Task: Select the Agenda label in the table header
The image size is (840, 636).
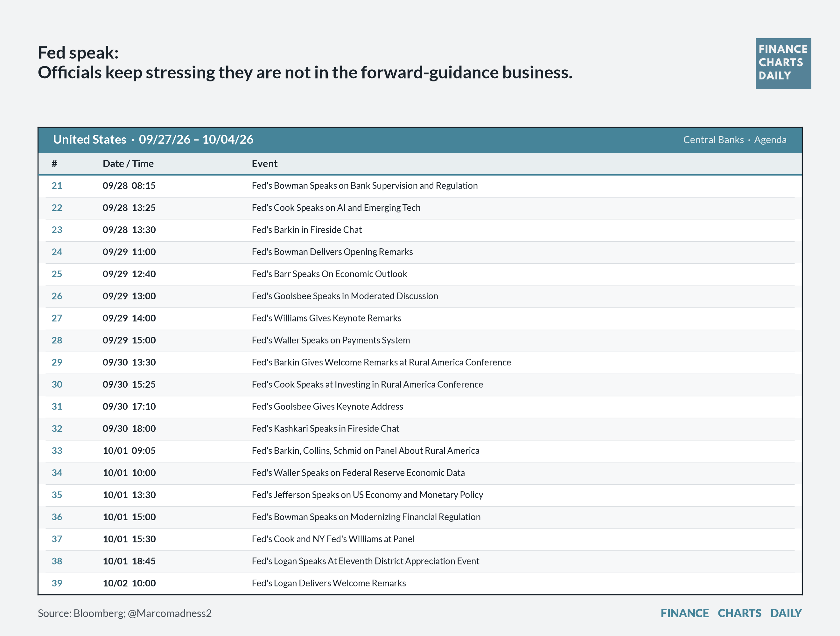Action: pyautogui.click(x=770, y=140)
